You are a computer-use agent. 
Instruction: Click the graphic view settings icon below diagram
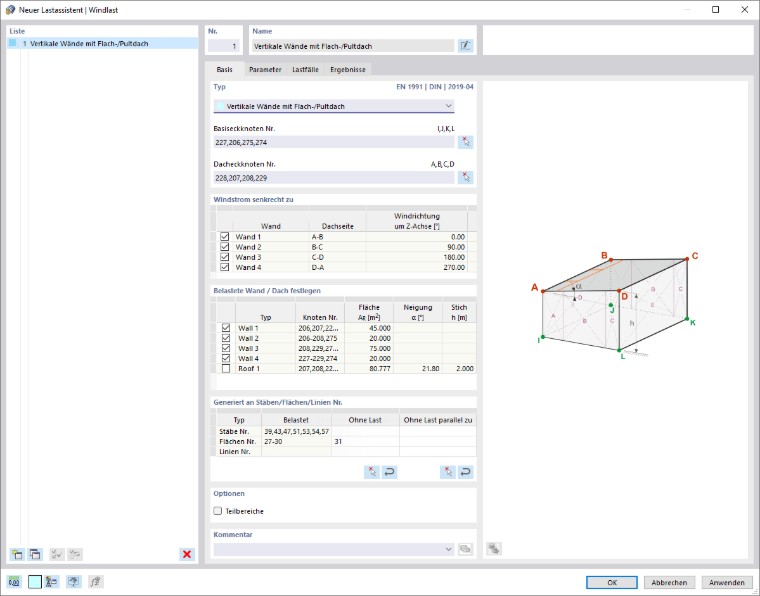pos(494,549)
